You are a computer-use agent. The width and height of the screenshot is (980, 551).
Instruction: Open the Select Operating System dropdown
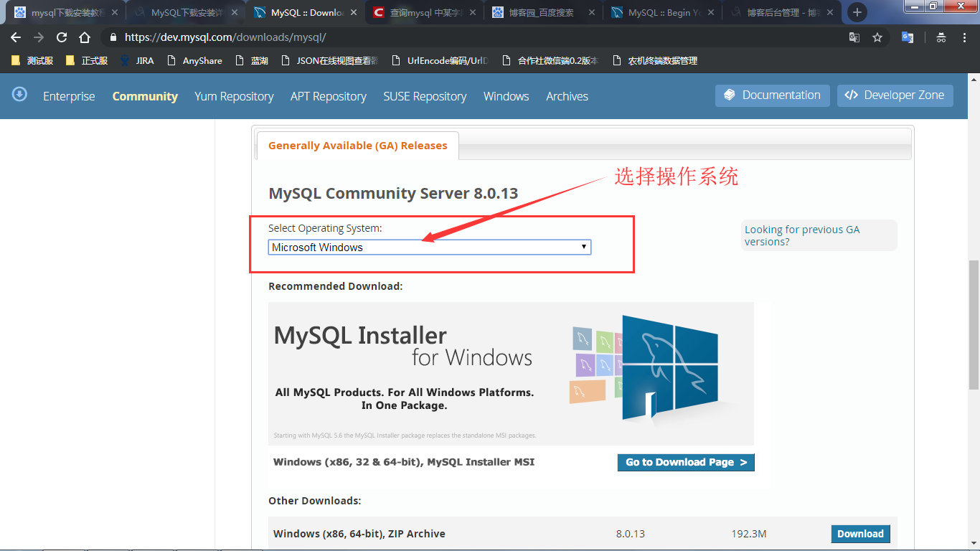point(430,248)
